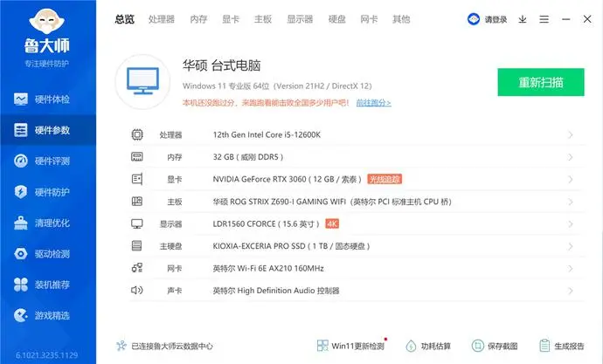Expand the 主硬盘 row chevron

[571, 246]
